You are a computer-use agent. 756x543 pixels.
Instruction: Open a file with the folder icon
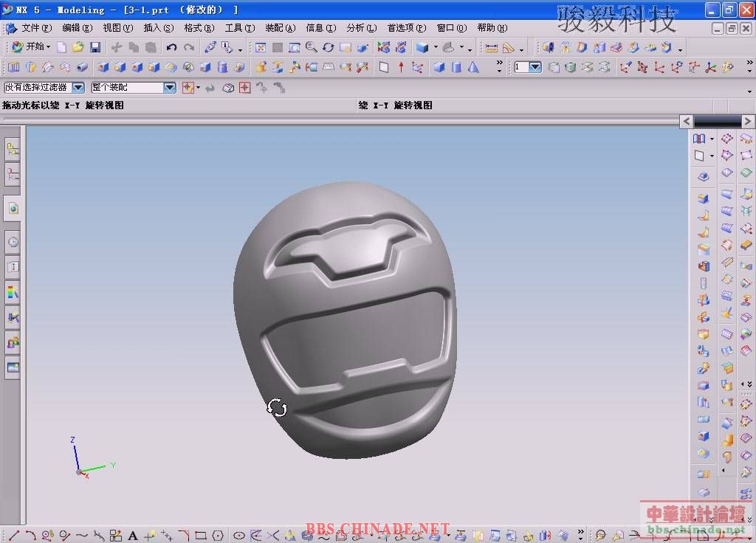[78, 47]
